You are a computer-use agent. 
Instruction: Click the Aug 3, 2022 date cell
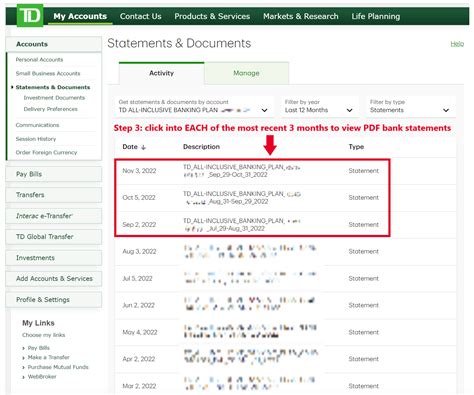click(139, 251)
